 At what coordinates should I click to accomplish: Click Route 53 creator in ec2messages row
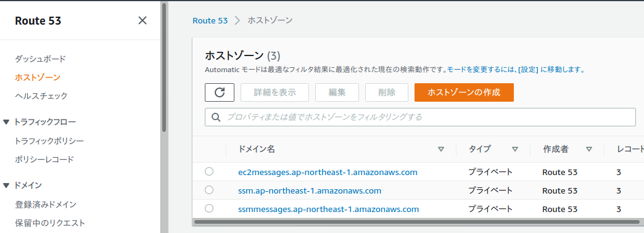[560, 173]
